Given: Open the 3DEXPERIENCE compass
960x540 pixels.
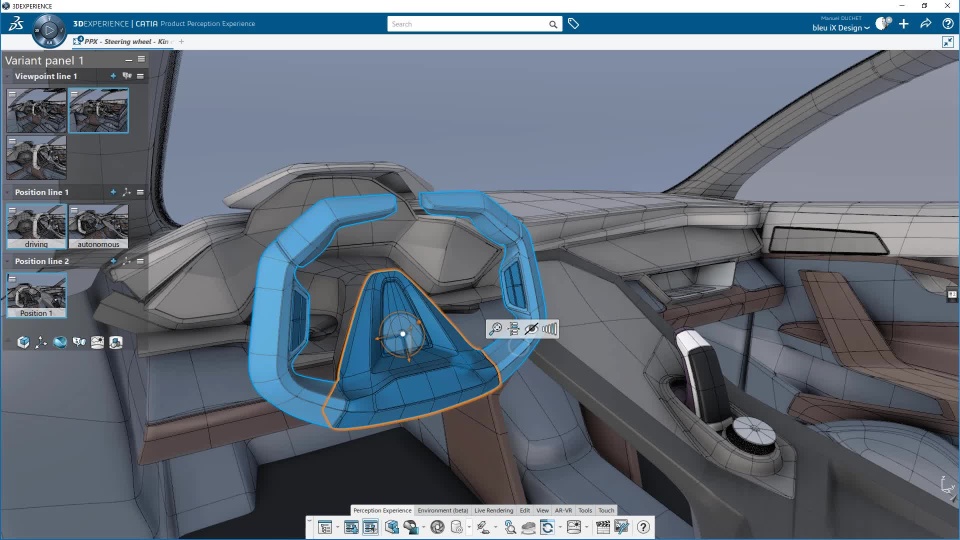Looking at the screenshot, I should [49, 30].
